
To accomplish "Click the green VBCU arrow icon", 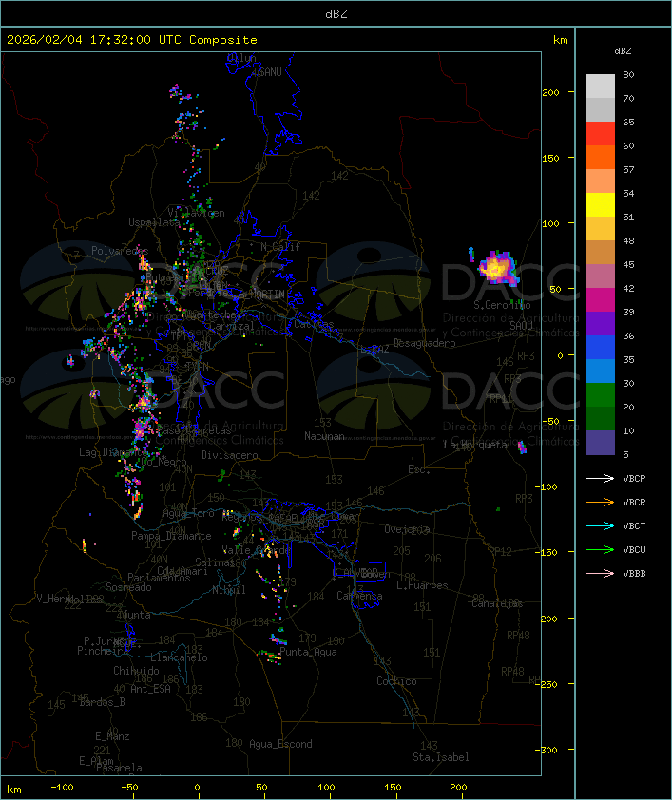I will tap(600, 549).
